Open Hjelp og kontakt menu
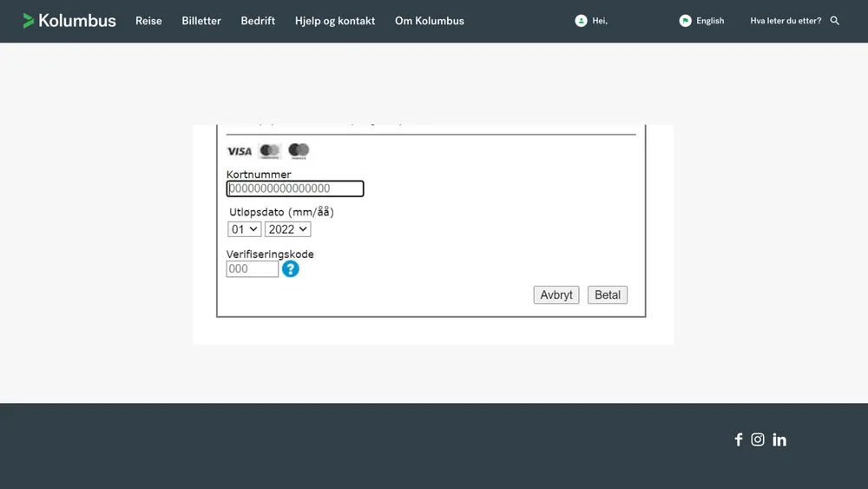Viewport: 868px width, 489px height. pyautogui.click(x=335, y=21)
